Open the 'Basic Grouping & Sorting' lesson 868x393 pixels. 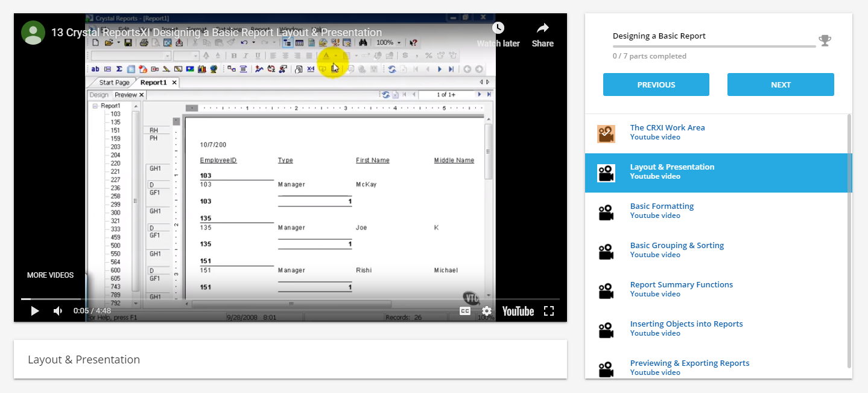coord(677,245)
